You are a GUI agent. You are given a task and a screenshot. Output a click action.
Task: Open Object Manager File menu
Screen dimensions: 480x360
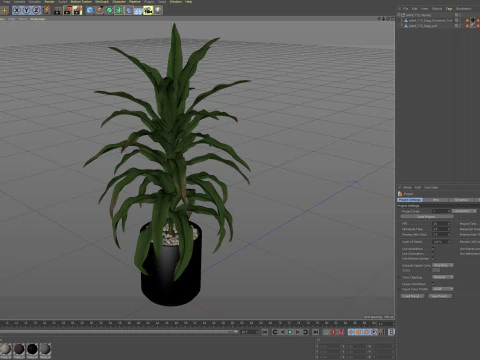(405, 9)
